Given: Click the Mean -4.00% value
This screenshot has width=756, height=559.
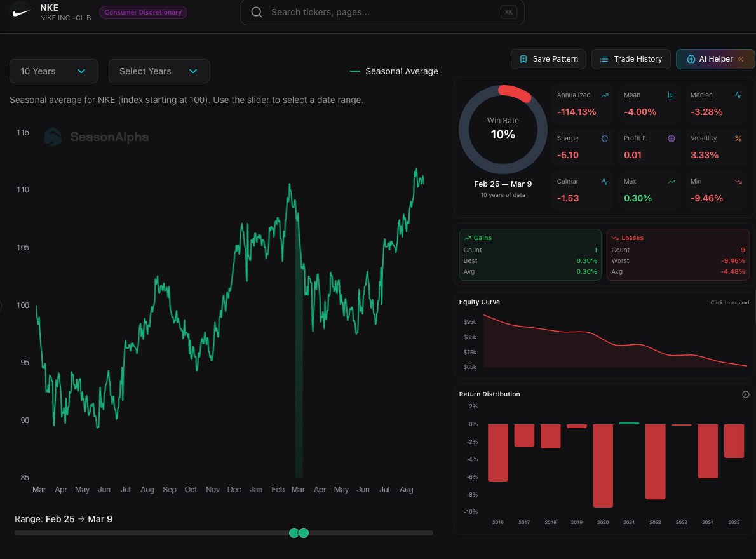Looking at the screenshot, I should point(640,112).
